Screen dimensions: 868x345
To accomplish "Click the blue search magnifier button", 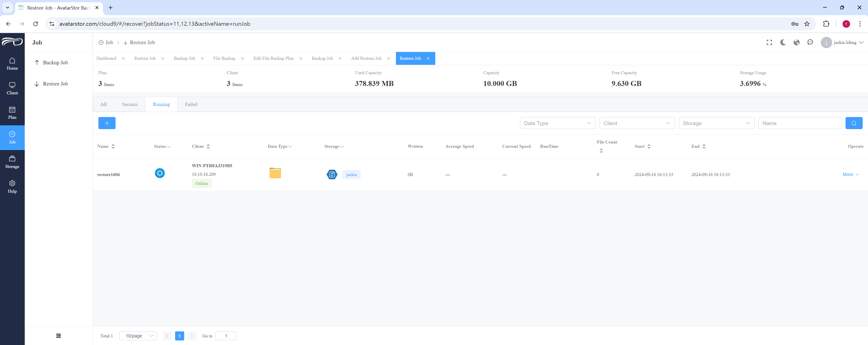I will pyautogui.click(x=854, y=123).
